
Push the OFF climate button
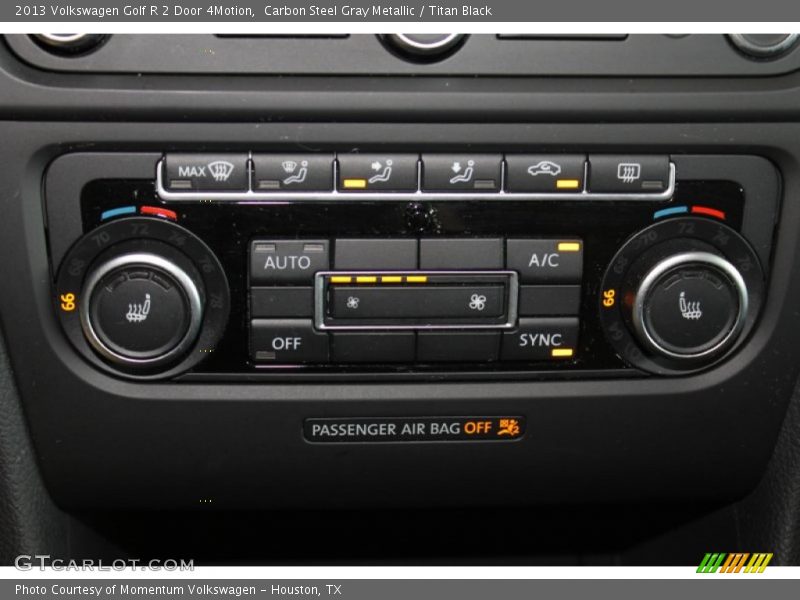pyautogui.click(x=286, y=342)
